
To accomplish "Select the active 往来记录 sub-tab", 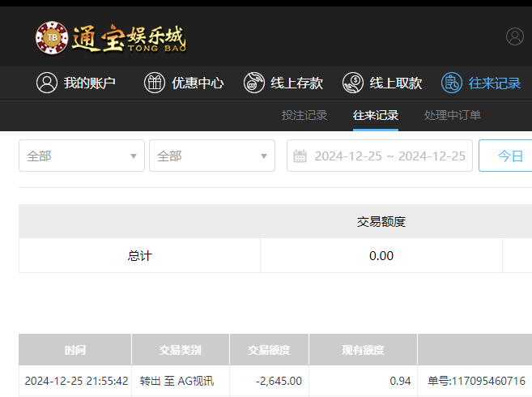I will 376,115.
